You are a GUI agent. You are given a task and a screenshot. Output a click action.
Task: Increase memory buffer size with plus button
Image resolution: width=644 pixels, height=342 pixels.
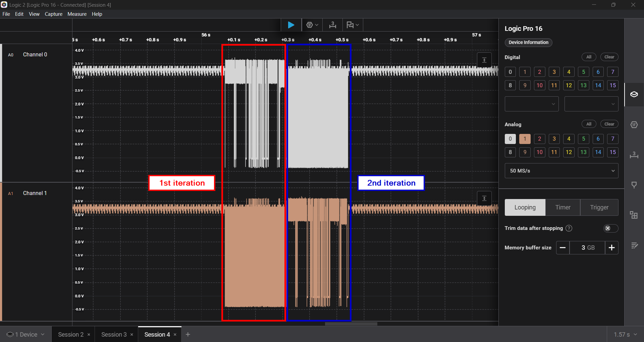(611, 248)
